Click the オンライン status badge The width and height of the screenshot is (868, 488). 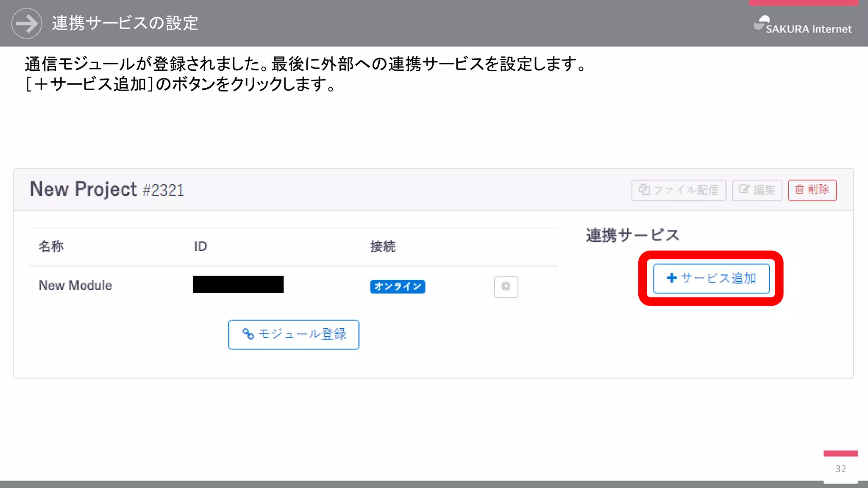coord(398,286)
